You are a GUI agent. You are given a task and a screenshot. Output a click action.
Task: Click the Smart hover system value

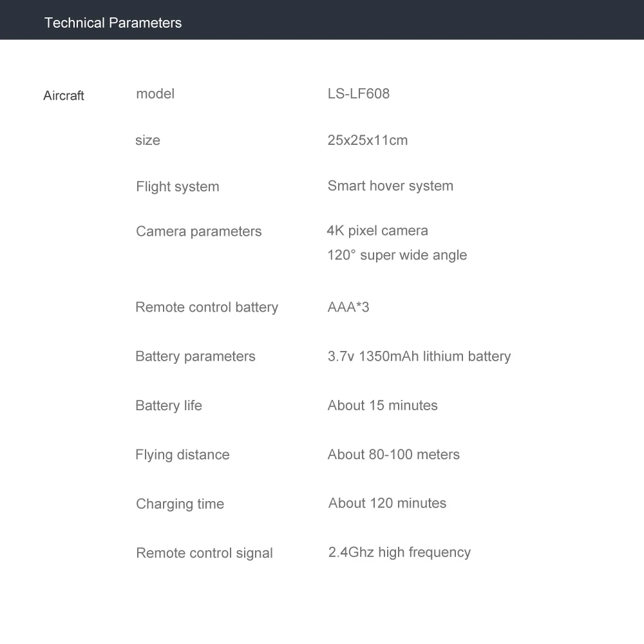390,186
